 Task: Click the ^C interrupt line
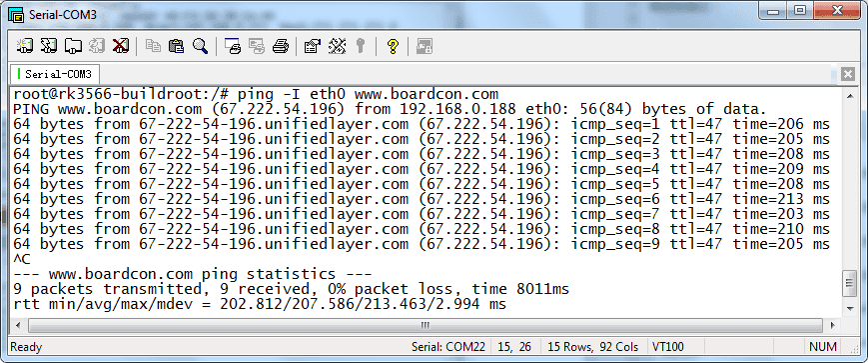coord(22,258)
